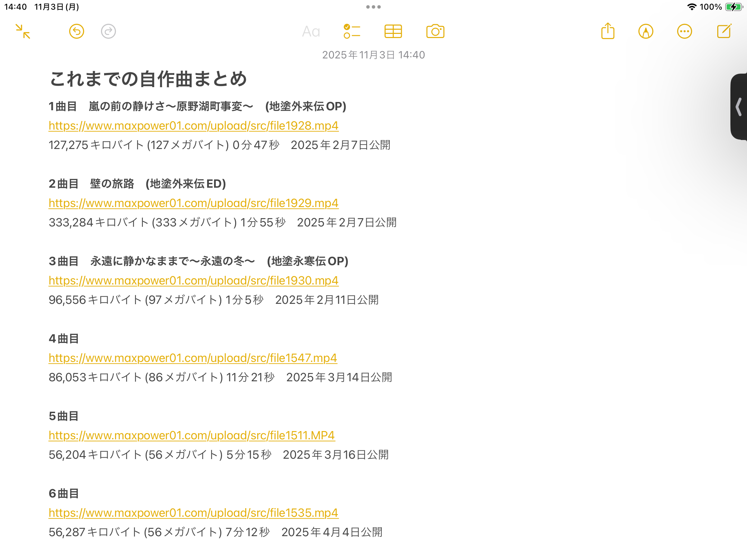
Task: Open the file1928.mp4 link
Action: pos(193,126)
